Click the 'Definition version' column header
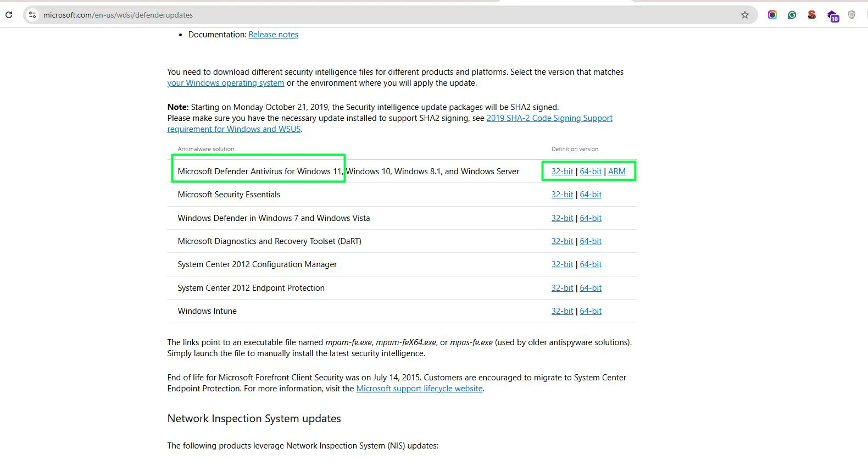The width and height of the screenshot is (868, 465). tap(575, 149)
